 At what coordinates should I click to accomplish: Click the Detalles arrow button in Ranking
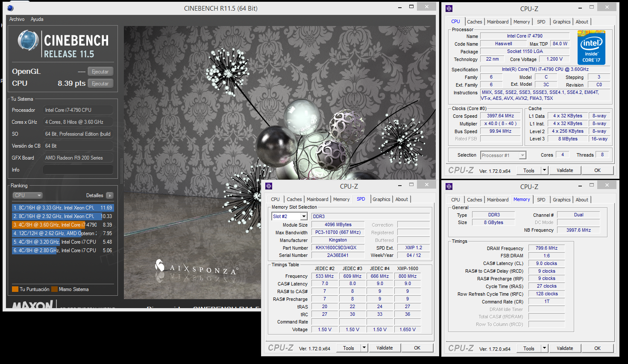coord(110,195)
